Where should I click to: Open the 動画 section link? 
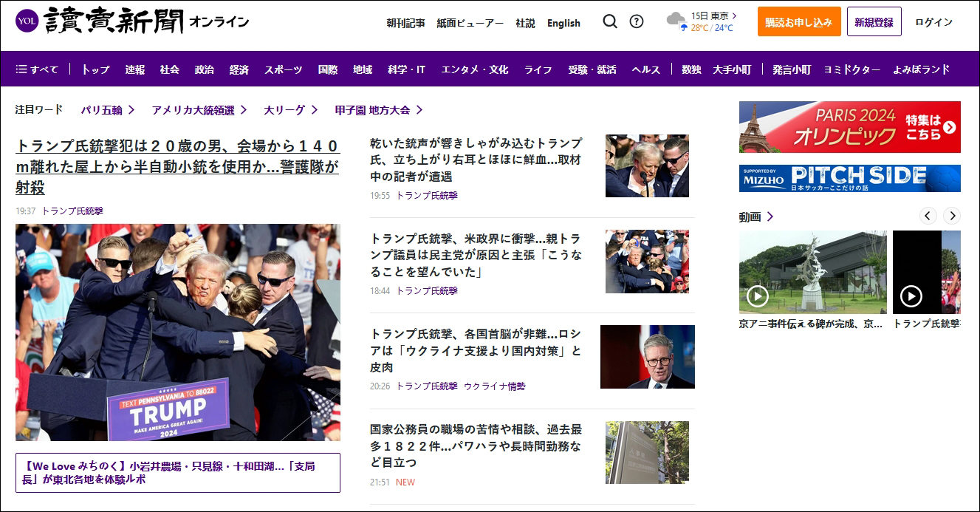(x=756, y=216)
